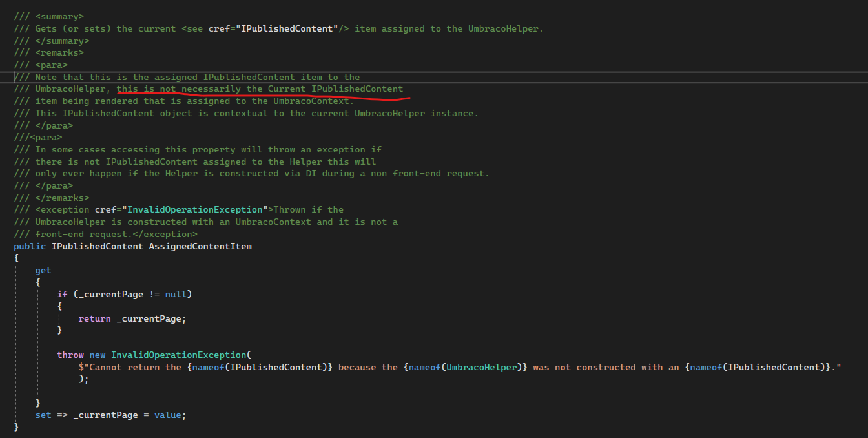
Task: Click the null keyword in the if condition
Action: 176,294
